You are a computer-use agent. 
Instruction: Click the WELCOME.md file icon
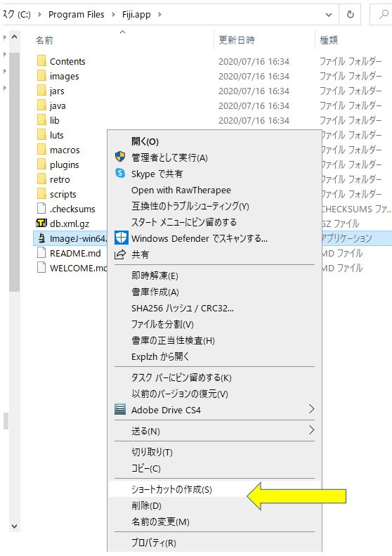(41, 267)
